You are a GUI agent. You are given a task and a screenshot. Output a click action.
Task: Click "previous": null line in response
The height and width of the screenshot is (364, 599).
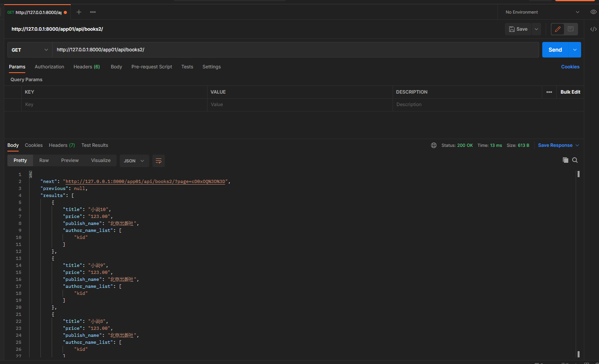[x=64, y=188]
